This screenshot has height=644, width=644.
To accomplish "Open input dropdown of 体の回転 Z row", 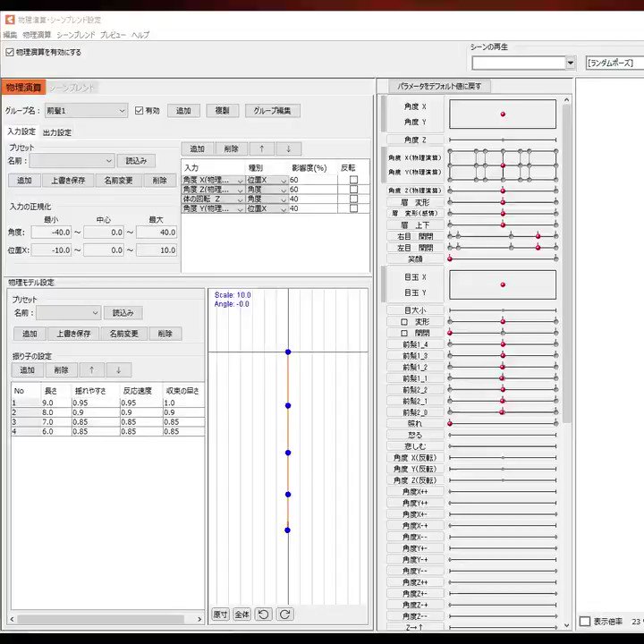I will coord(213,199).
